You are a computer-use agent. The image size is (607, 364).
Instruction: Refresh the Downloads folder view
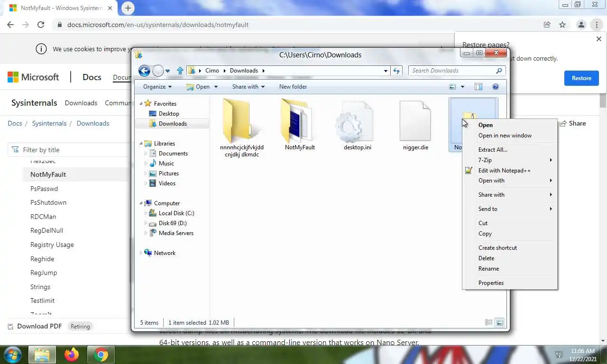pos(396,71)
